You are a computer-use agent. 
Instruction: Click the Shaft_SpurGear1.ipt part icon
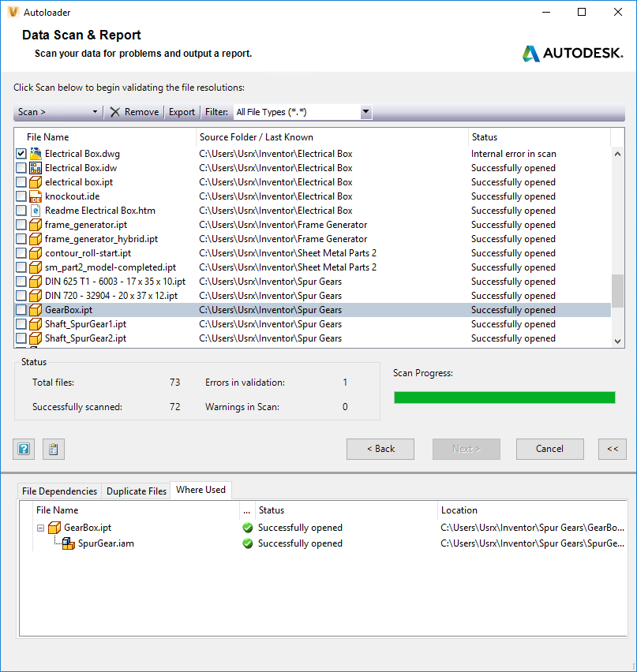36,324
